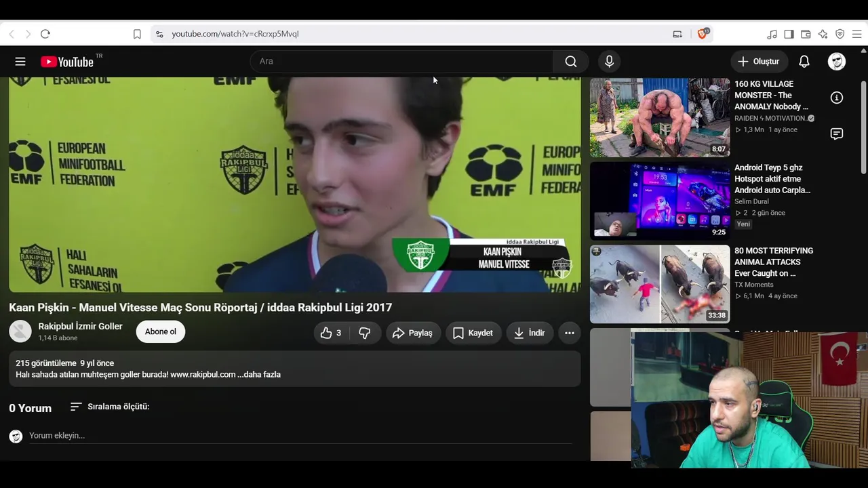
Task: Click the video title Kaan Pişkin - Manuel Vitesse
Action: [x=201, y=308]
